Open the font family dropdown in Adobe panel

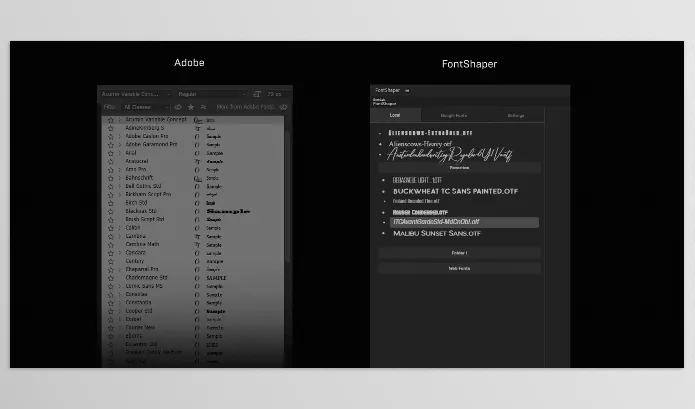[x=136, y=94]
